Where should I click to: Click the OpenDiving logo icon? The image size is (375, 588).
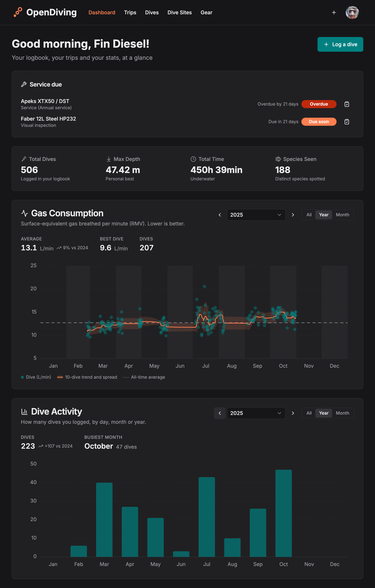coord(18,12)
